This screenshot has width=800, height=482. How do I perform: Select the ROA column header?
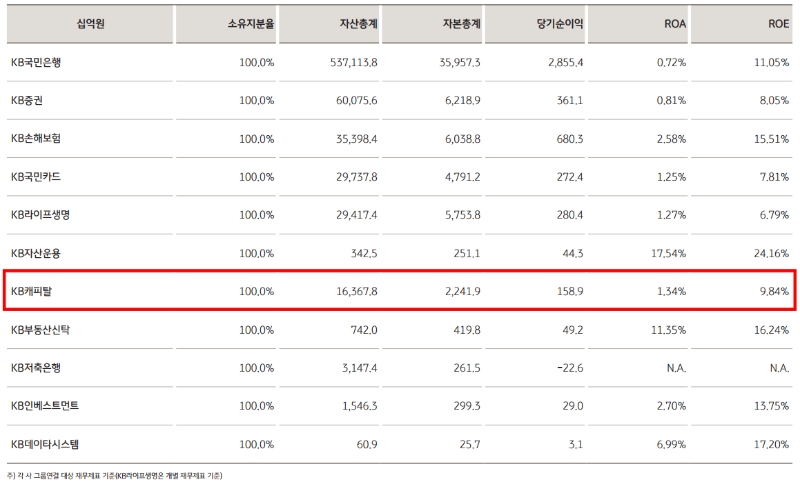click(671, 24)
